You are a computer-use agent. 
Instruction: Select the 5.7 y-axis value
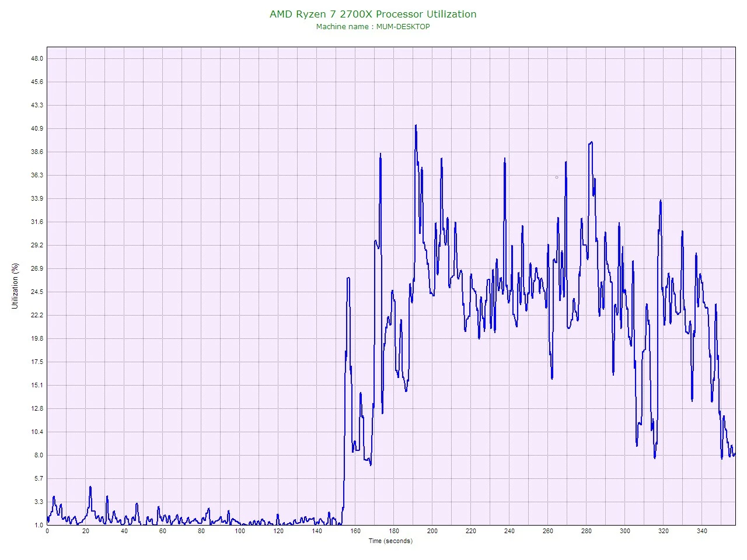(x=39, y=478)
